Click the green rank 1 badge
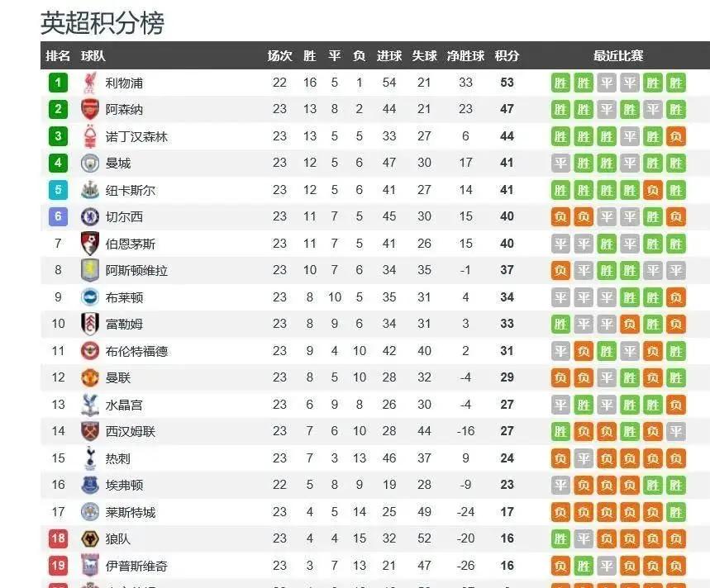710x588 pixels. click(58, 83)
